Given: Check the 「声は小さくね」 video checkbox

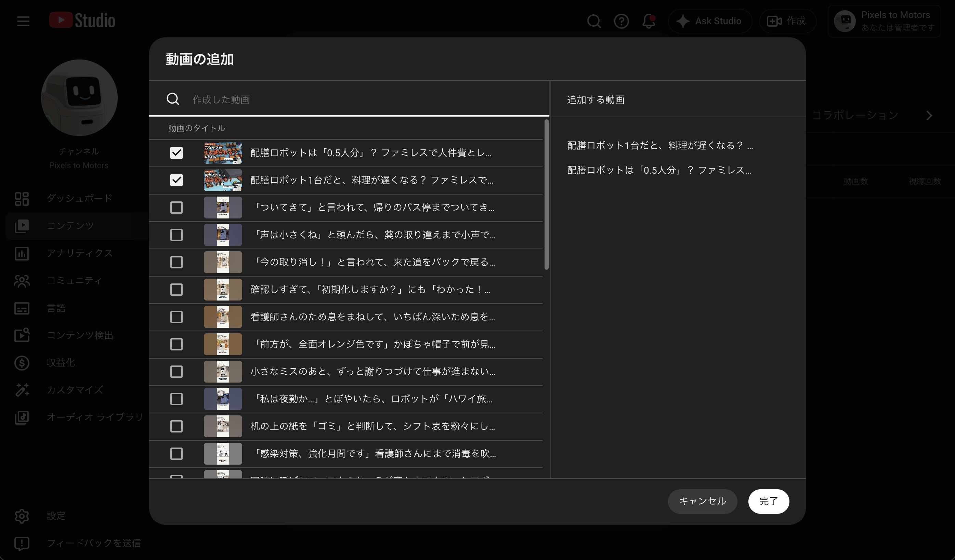Looking at the screenshot, I should [176, 235].
